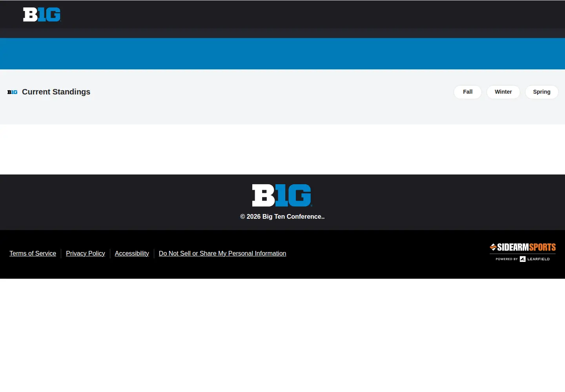Select the Winter season tab
The width and height of the screenshot is (565, 392).
[x=503, y=92]
